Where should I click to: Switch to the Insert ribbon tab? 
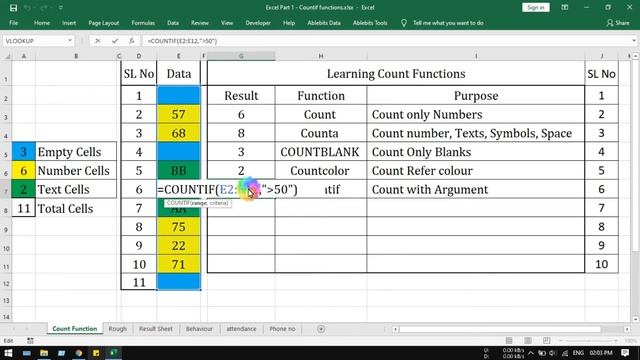click(x=69, y=23)
